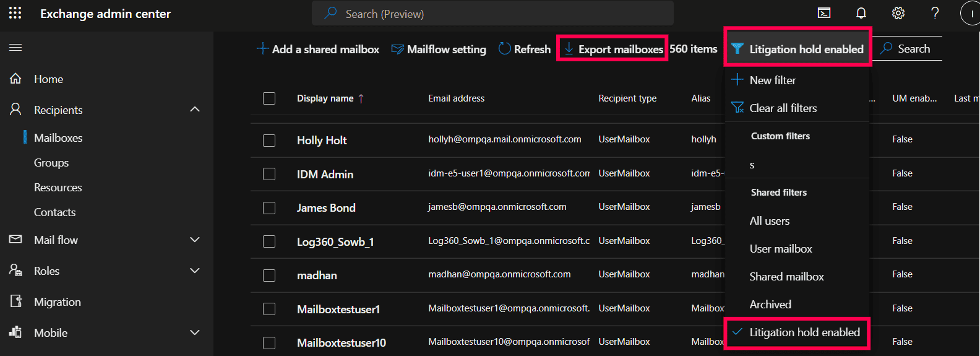The image size is (980, 356).
Task: Tick the madhan row checkbox
Action: pos(269,276)
